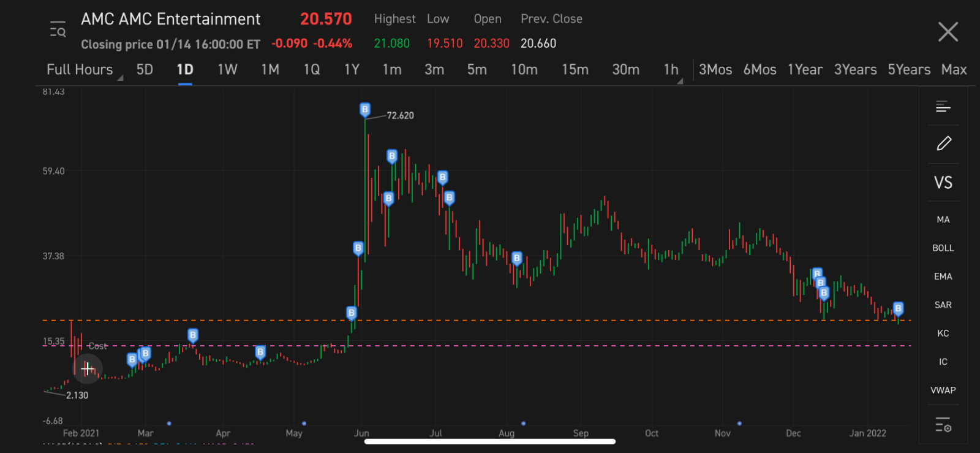The height and width of the screenshot is (453, 980).
Task: Expand the Full Hours dropdown
Action: (x=84, y=70)
